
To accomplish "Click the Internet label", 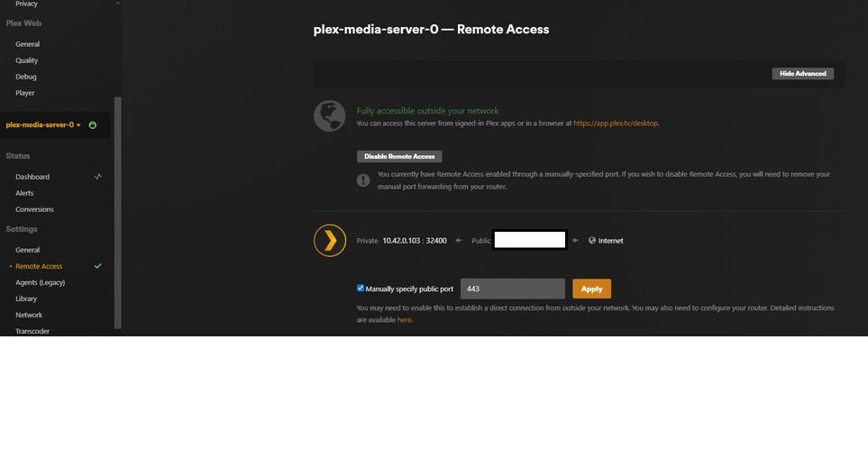I will pyautogui.click(x=610, y=241).
